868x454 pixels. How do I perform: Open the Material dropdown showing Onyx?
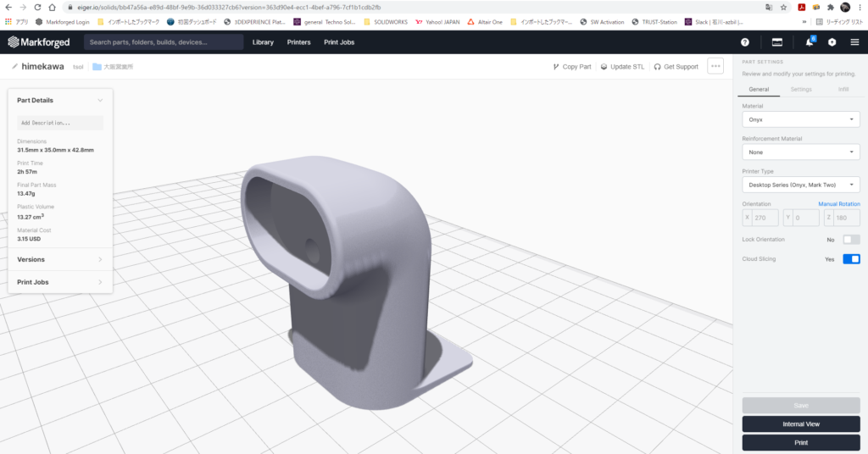tap(801, 119)
